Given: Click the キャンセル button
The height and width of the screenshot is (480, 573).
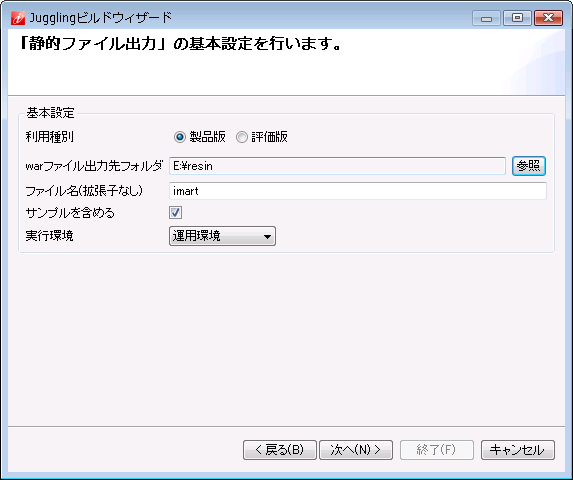Looking at the screenshot, I should point(518,450).
